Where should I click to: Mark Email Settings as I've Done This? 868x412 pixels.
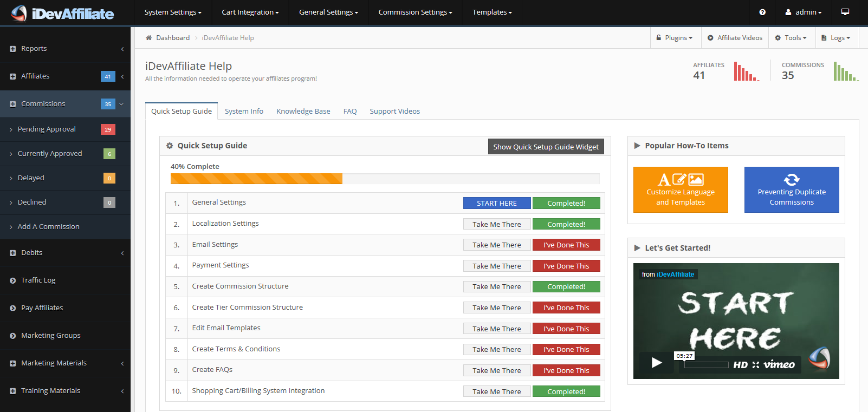tap(566, 245)
